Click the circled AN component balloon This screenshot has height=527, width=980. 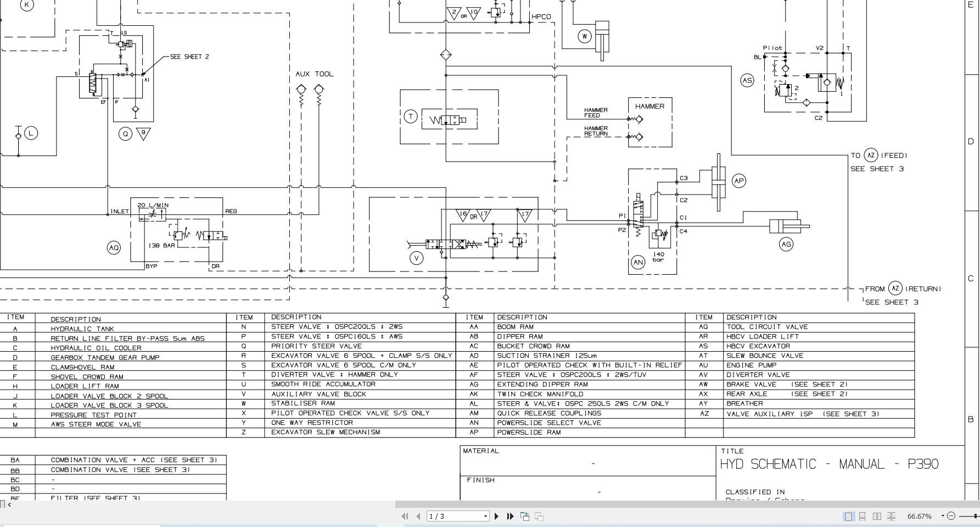tap(638, 263)
